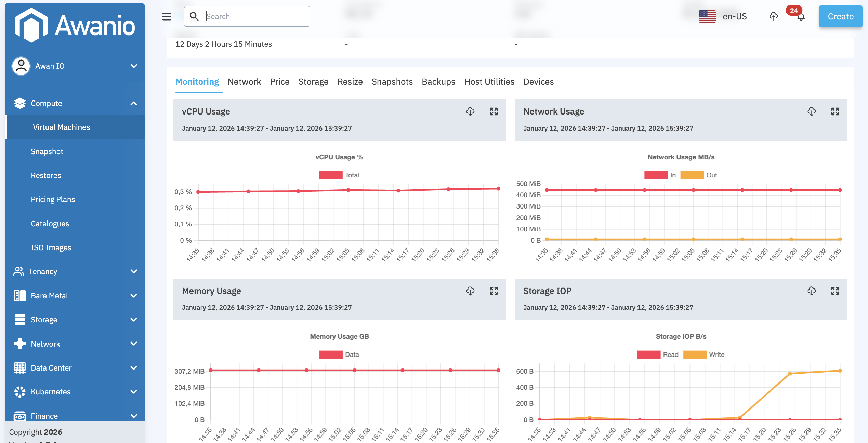Screen dimensions: 868x443
Task: Expand the Finance section
Action: click(133, 416)
